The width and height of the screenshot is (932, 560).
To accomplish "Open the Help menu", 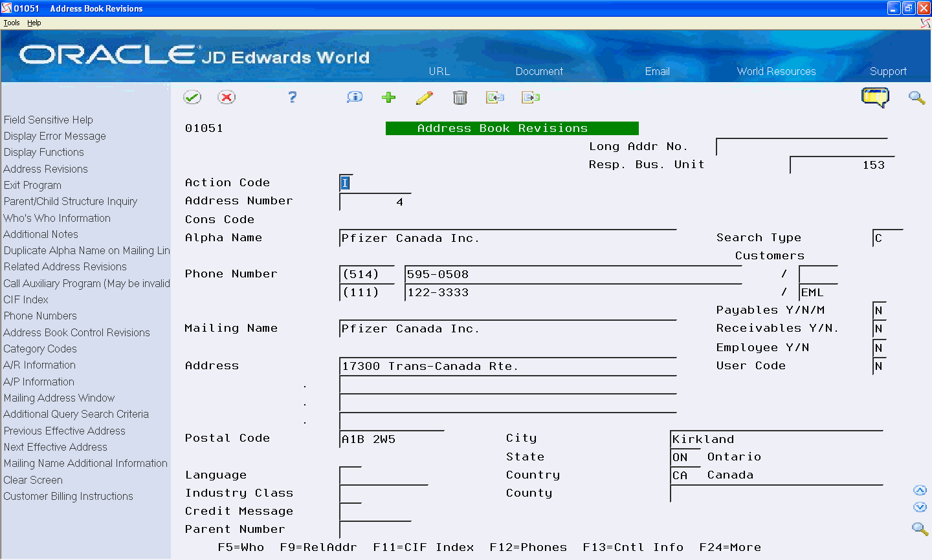I will coord(34,22).
